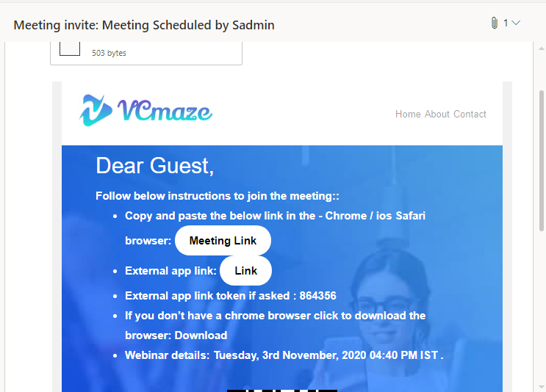Click the token number 864356

[x=317, y=296]
